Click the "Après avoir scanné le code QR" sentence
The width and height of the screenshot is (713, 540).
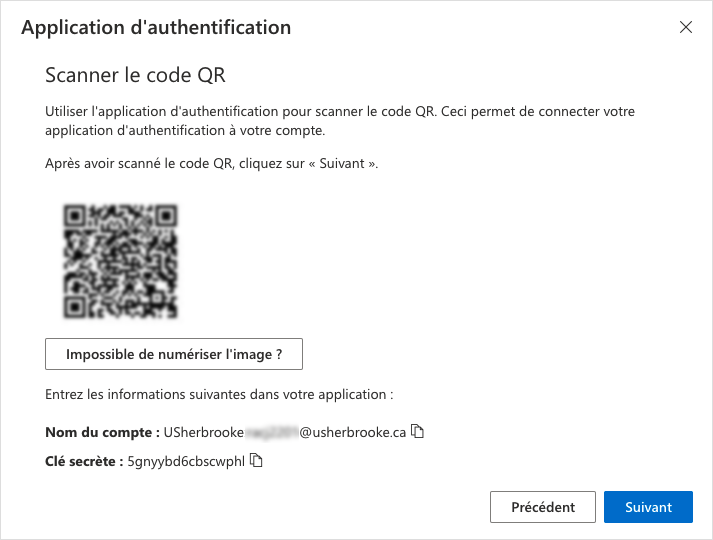pos(211,164)
